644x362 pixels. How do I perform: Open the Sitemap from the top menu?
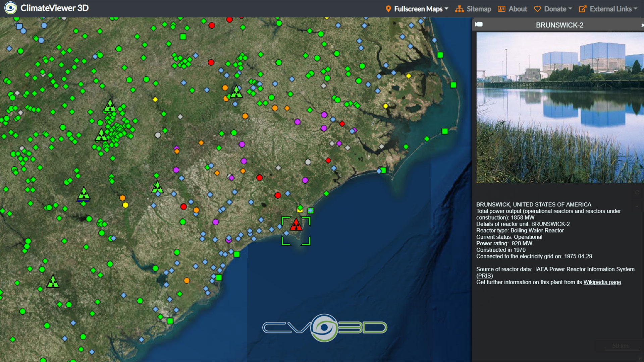point(478,9)
